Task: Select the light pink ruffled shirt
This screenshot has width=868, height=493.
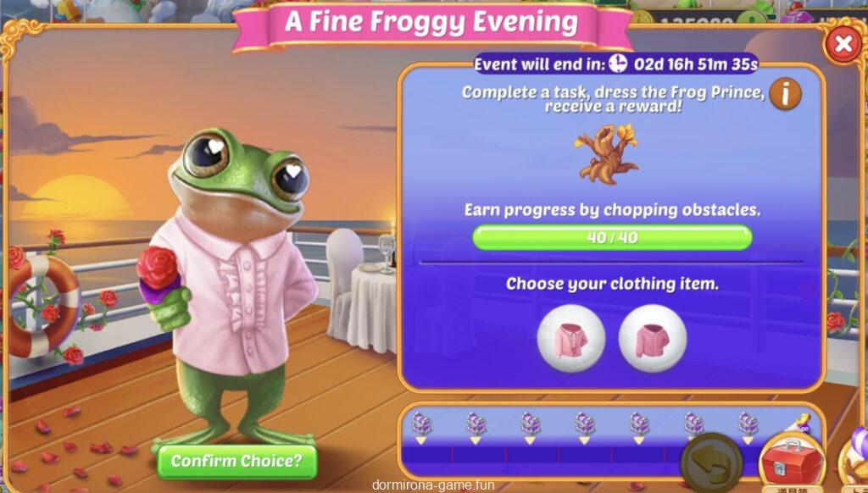Action: click(x=570, y=338)
